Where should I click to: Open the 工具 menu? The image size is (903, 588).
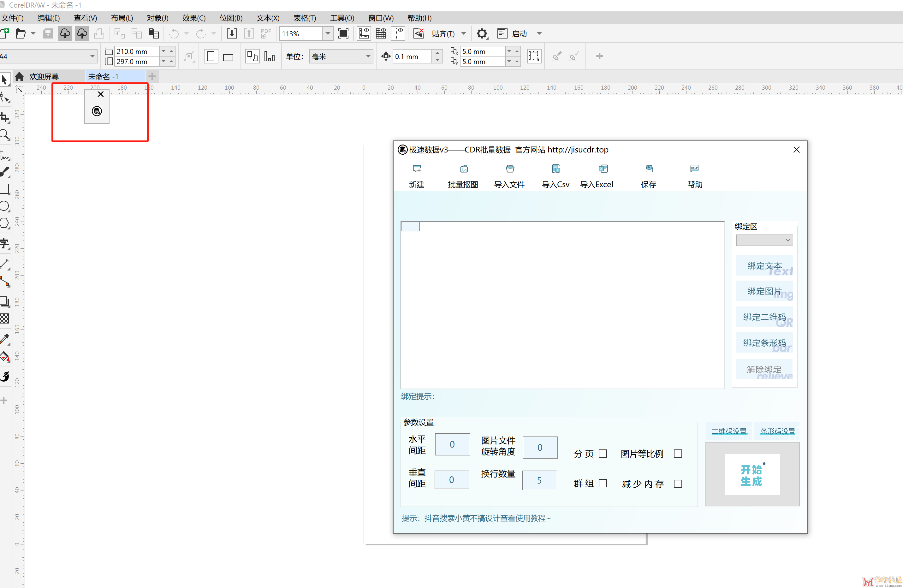click(x=342, y=18)
